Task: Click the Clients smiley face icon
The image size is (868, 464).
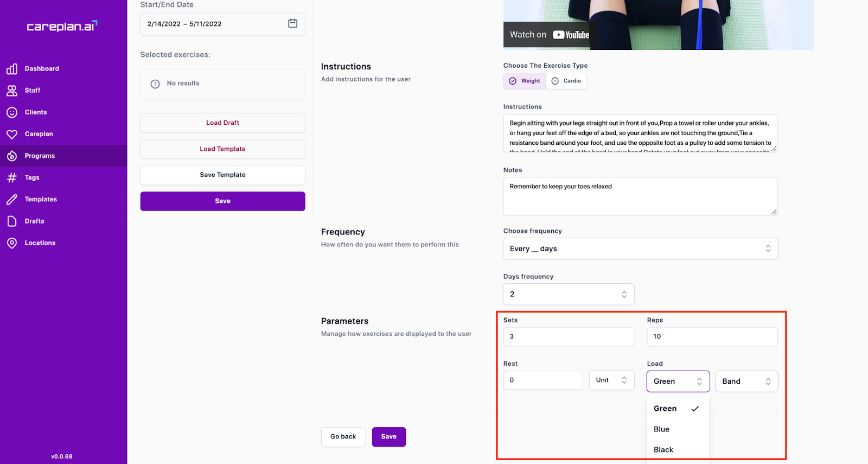Action: tap(12, 112)
